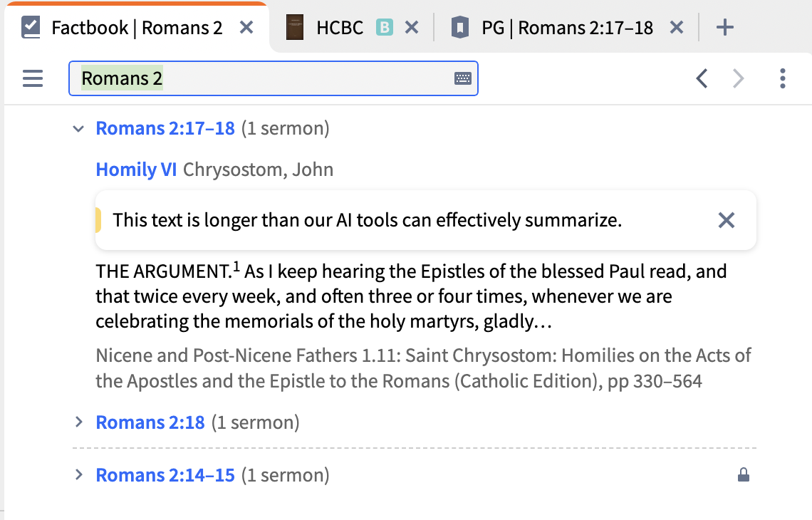Close the Factbook | Romans 2 tab
The width and height of the screenshot is (812, 520).
tap(246, 28)
